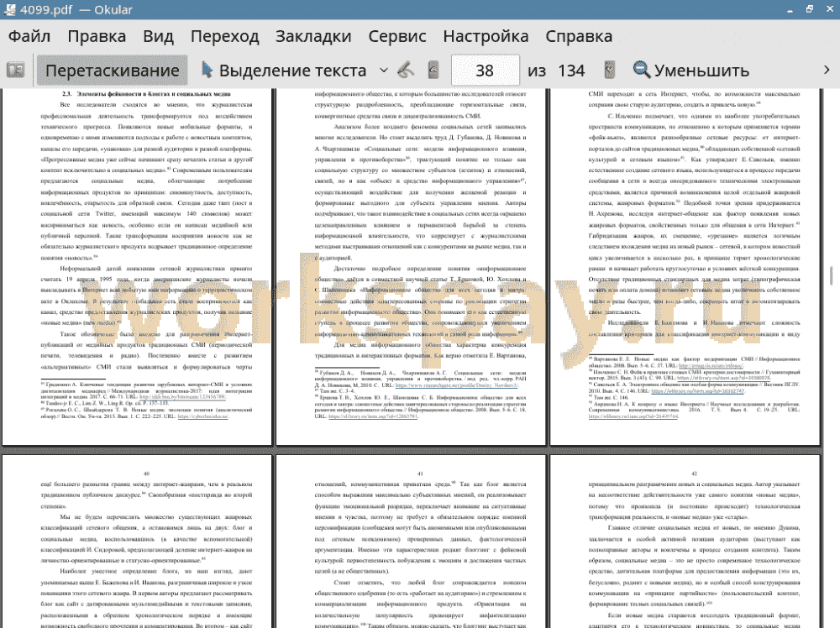Click the printed page number 41
Image resolution: width=840 pixels, height=628 pixels.
(x=420, y=474)
